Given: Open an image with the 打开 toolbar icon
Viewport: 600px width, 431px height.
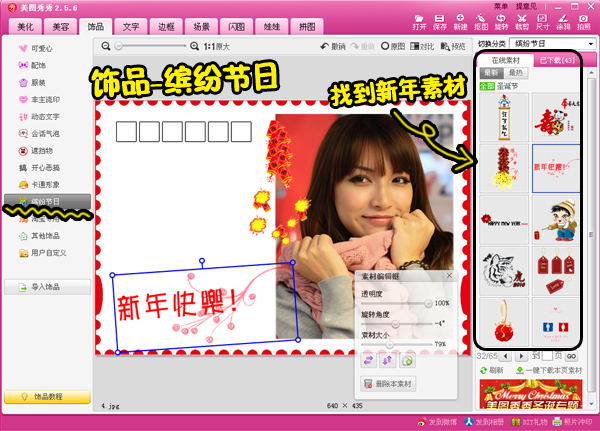Looking at the screenshot, I should (x=419, y=22).
